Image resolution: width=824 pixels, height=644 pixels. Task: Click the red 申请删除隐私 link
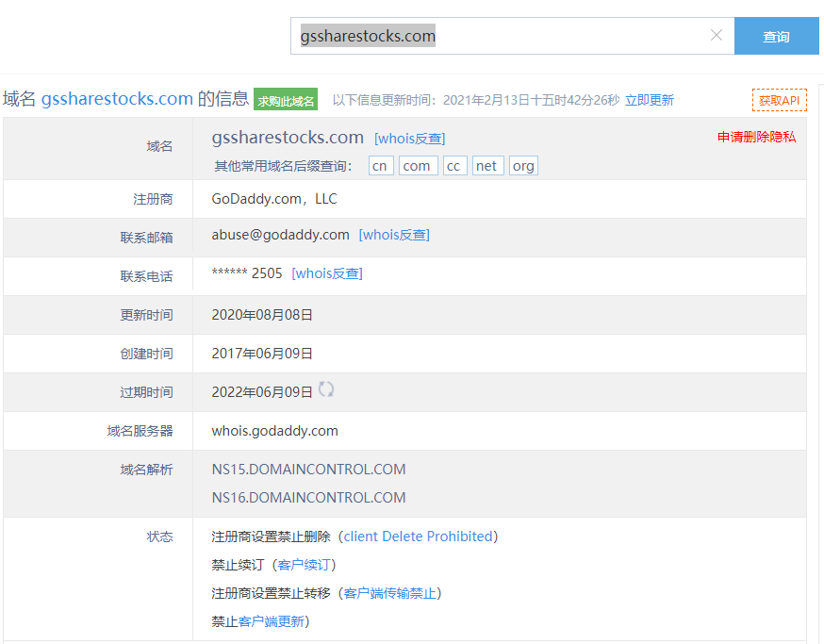click(x=756, y=137)
